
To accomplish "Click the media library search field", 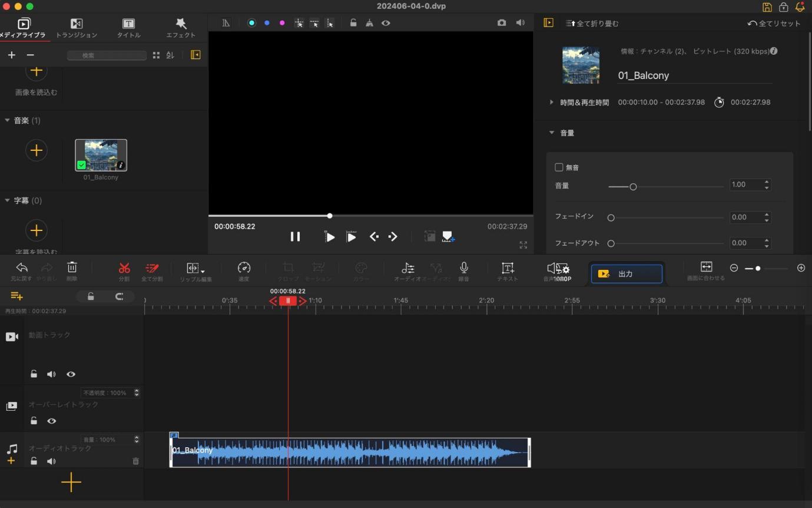I will click(x=107, y=55).
